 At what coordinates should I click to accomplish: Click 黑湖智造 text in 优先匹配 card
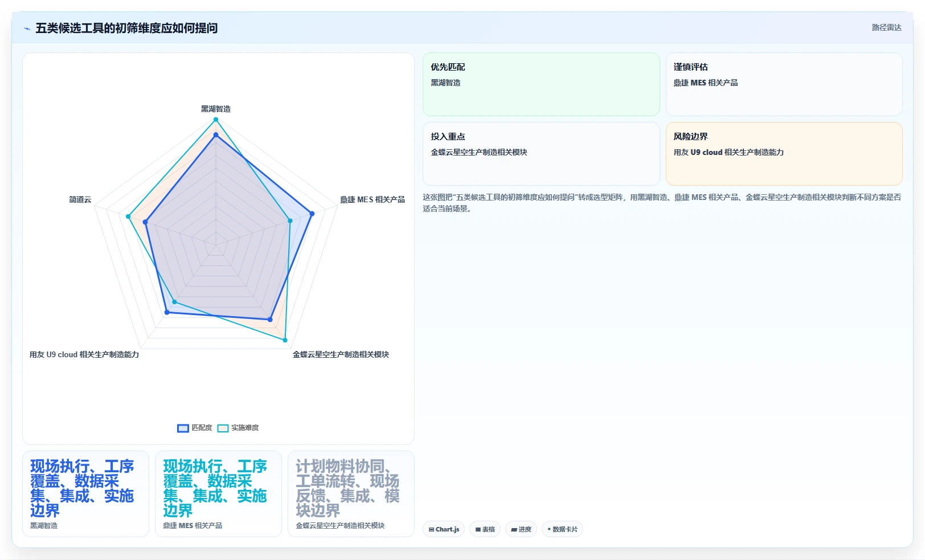[x=445, y=83]
